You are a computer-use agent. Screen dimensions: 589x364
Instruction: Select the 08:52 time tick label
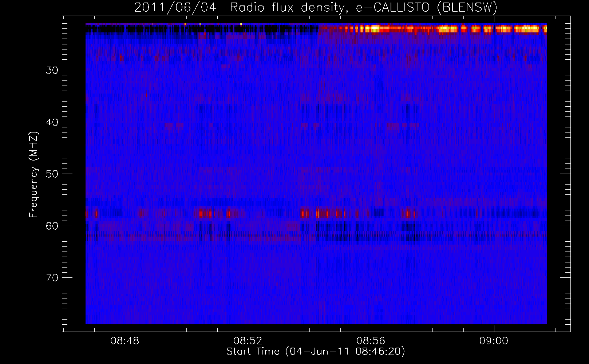(x=248, y=341)
